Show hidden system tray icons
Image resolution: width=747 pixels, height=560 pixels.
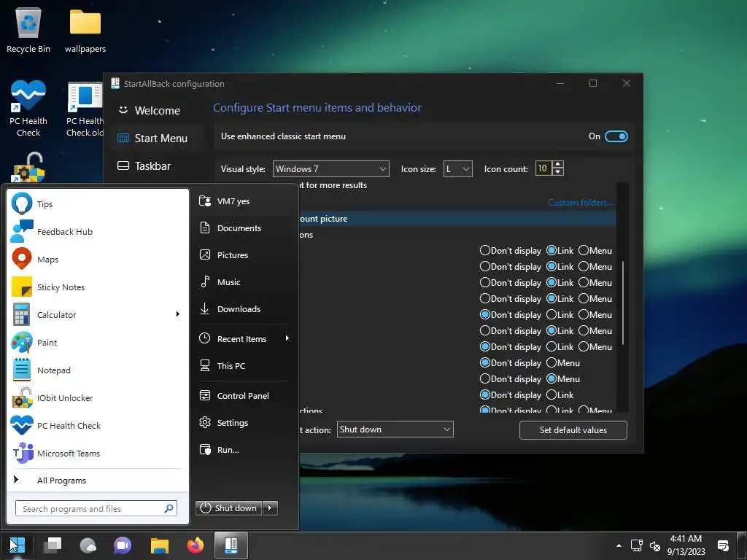click(619, 545)
